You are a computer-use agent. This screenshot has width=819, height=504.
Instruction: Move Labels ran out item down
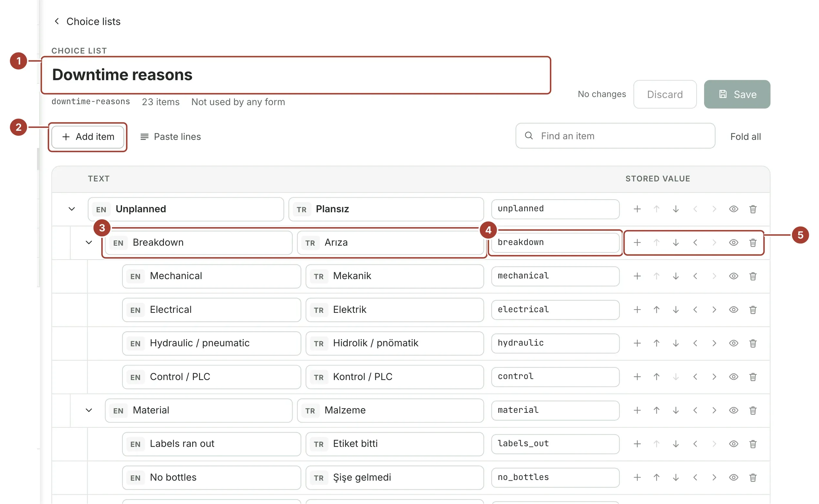pyautogui.click(x=676, y=444)
